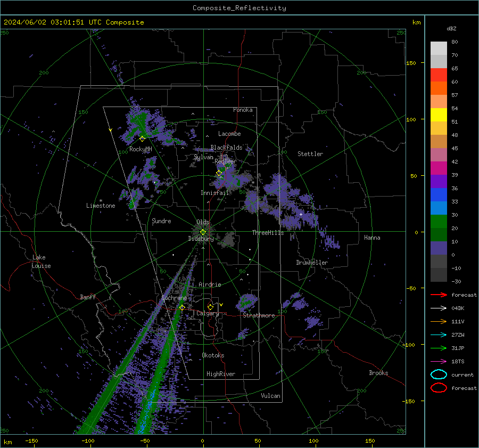Click the Airdrie label
Screen dimensions: 479x448
click(x=210, y=284)
